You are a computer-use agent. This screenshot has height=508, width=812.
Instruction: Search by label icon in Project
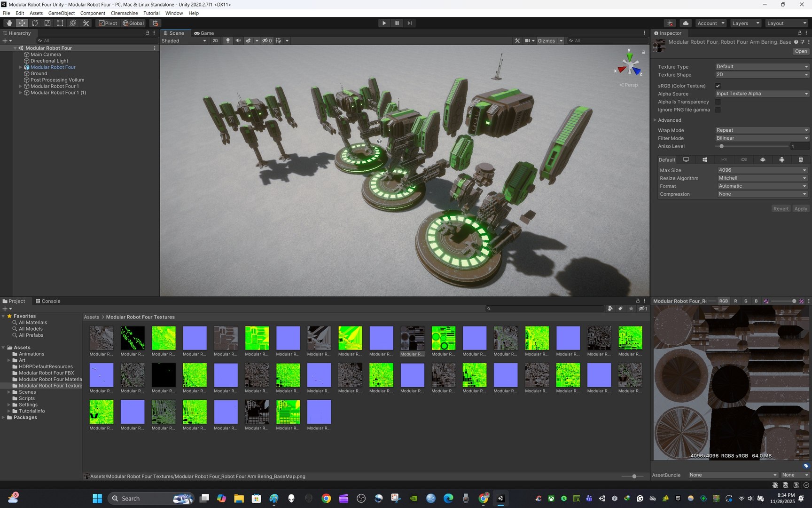tap(620, 309)
